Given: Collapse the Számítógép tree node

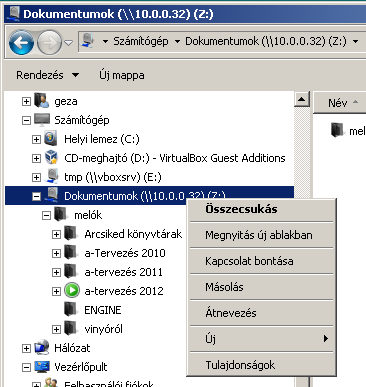Looking at the screenshot, I should [x=26, y=120].
